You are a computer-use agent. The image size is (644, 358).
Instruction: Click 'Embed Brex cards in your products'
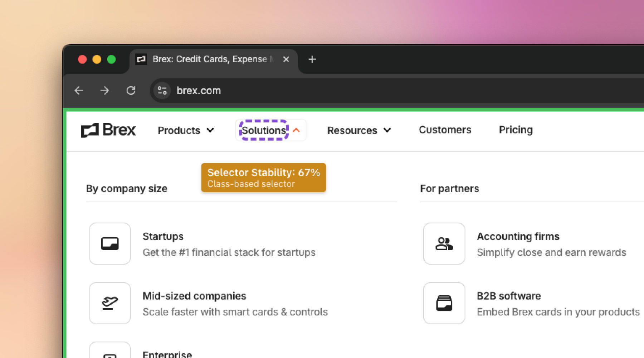(558, 312)
